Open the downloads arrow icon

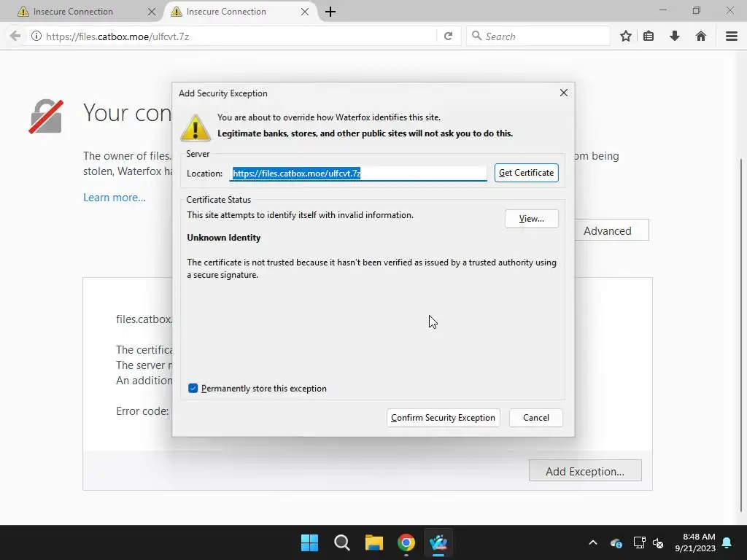675,36
